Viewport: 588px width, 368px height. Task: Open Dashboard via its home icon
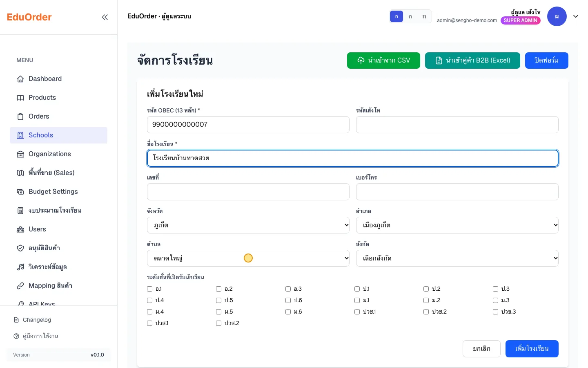(x=20, y=79)
